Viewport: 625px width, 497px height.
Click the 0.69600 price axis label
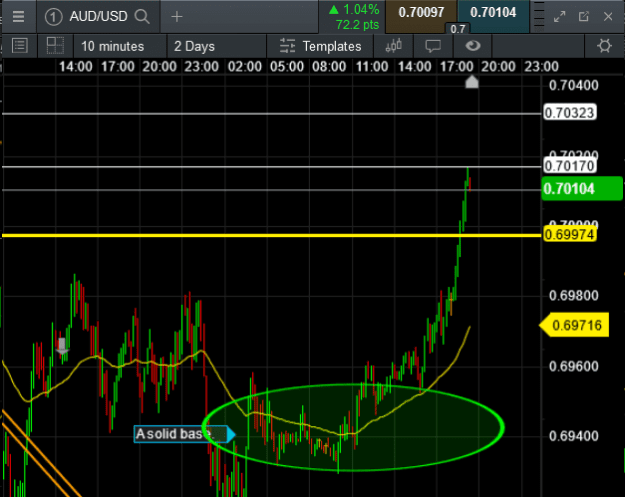pos(573,366)
